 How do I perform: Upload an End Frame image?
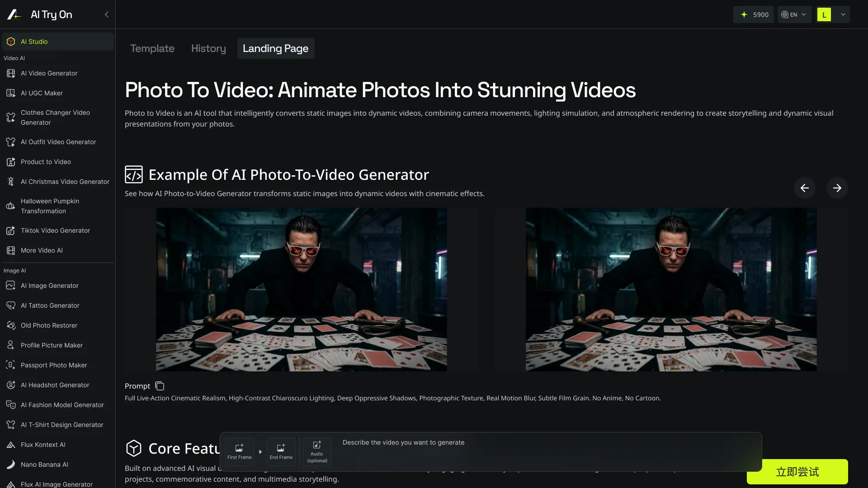point(281,451)
